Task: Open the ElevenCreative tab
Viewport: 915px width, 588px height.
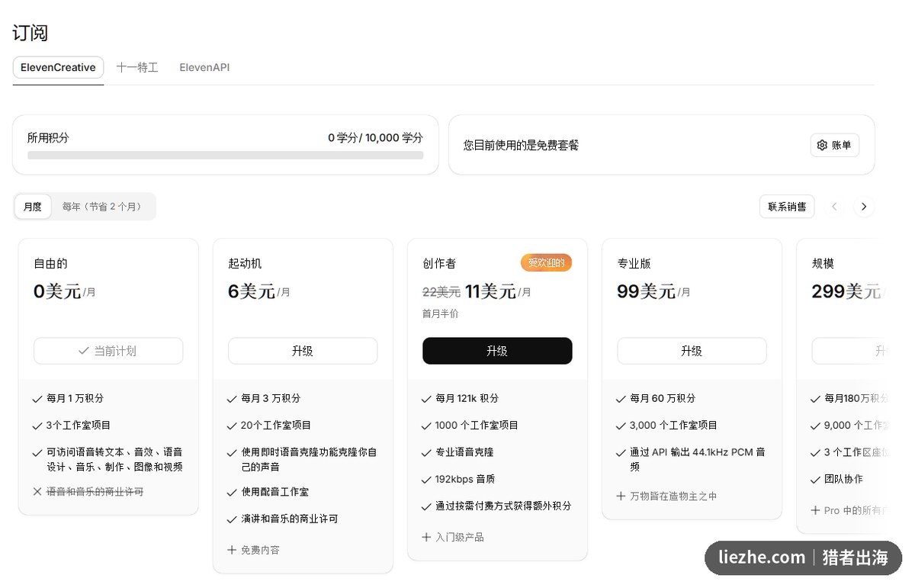Action: [58, 67]
